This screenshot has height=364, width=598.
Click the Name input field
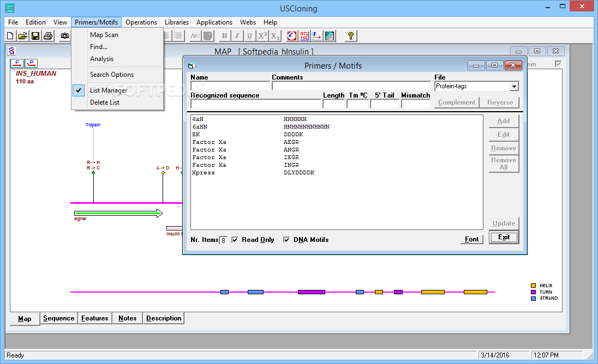click(x=230, y=86)
